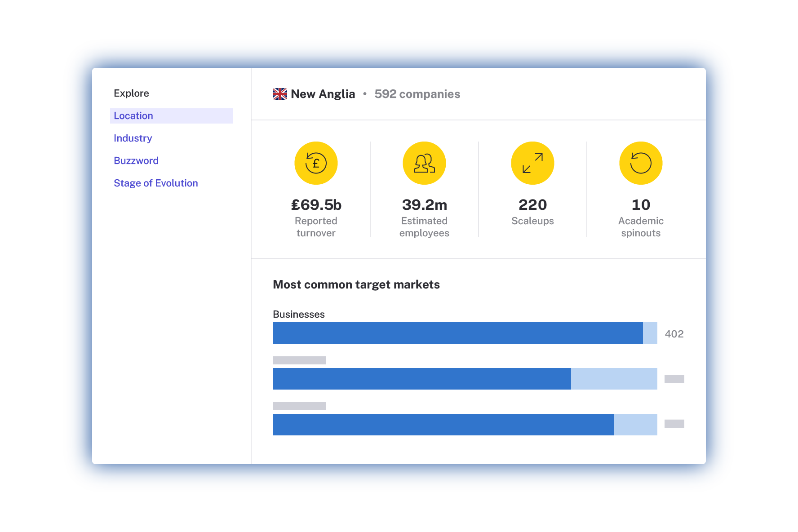This screenshot has height=532, width=798.
Task: Click the £69.5b turnover value
Action: coord(316,205)
